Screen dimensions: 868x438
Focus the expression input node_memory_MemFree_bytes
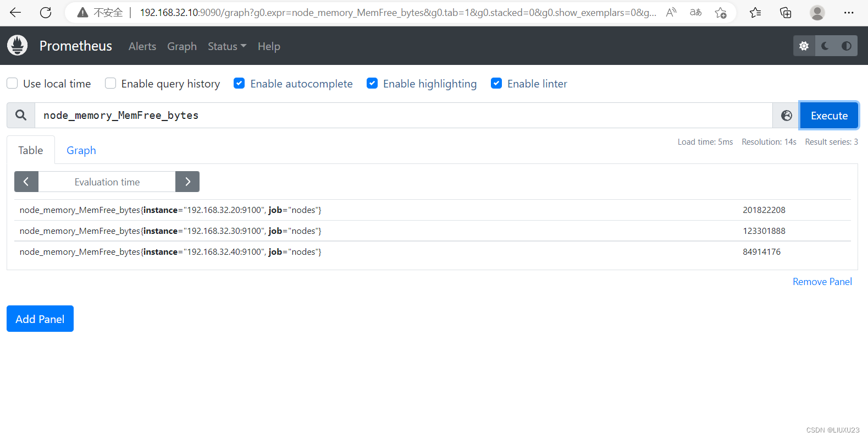403,115
